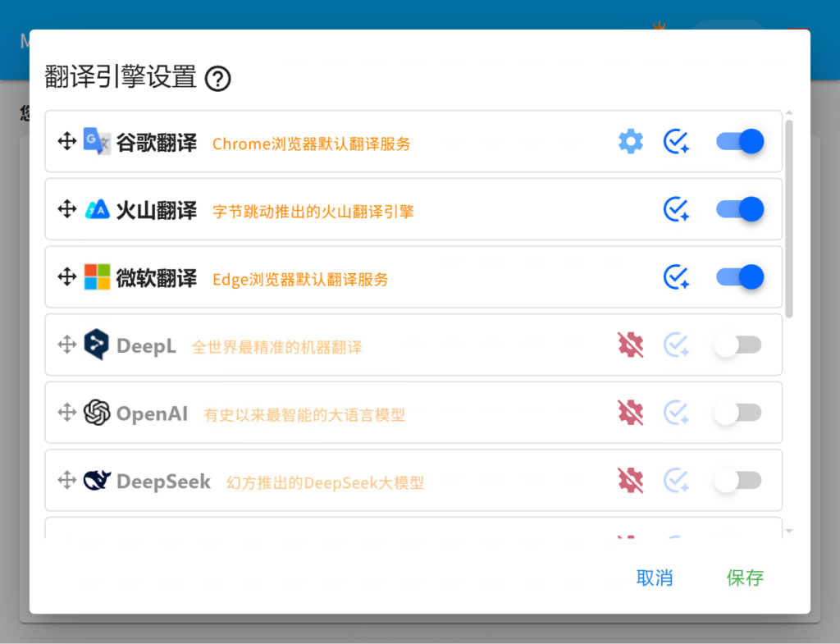Click the DeepL logo icon
The image size is (840, 644).
point(97,345)
